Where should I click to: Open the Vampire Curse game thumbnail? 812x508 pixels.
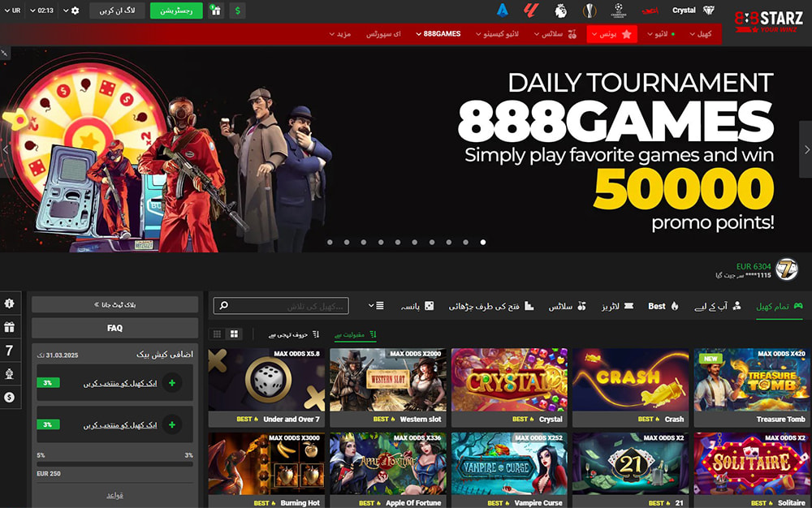pos(509,470)
